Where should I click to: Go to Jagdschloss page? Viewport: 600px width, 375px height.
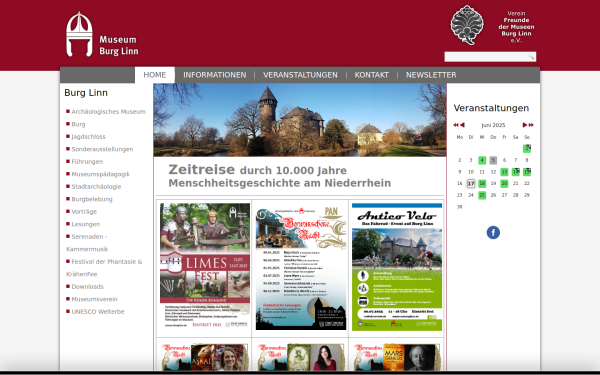[x=88, y=137]
